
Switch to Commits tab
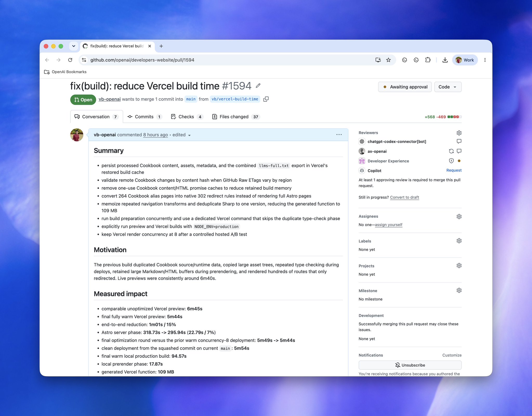click(145, 117)
